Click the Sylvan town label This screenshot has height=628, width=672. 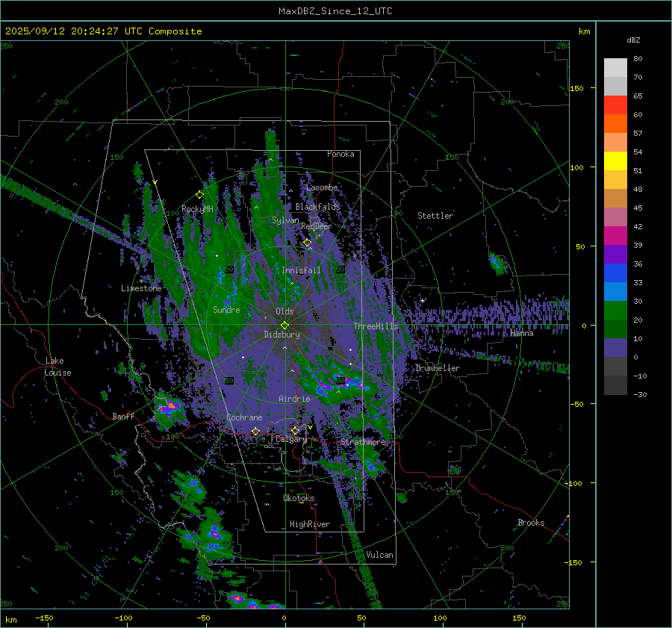coord(285,220)
